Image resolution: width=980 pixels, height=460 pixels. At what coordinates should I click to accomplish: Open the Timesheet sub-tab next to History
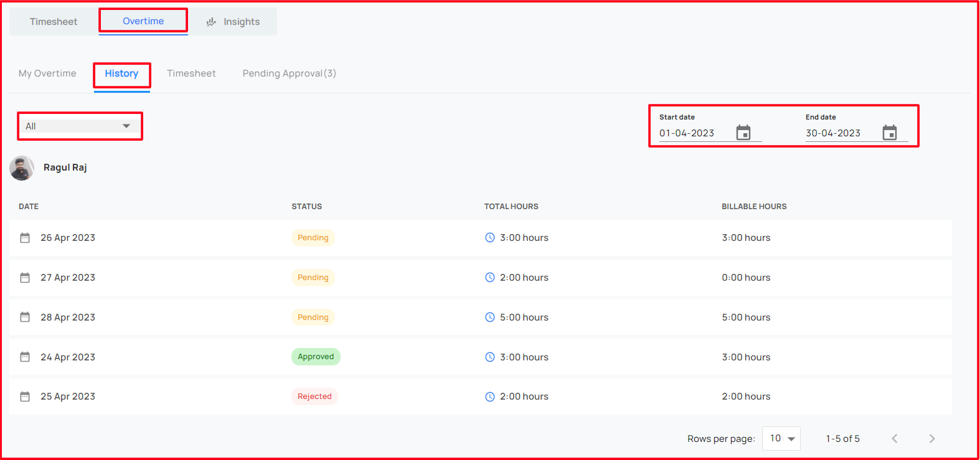191,73
